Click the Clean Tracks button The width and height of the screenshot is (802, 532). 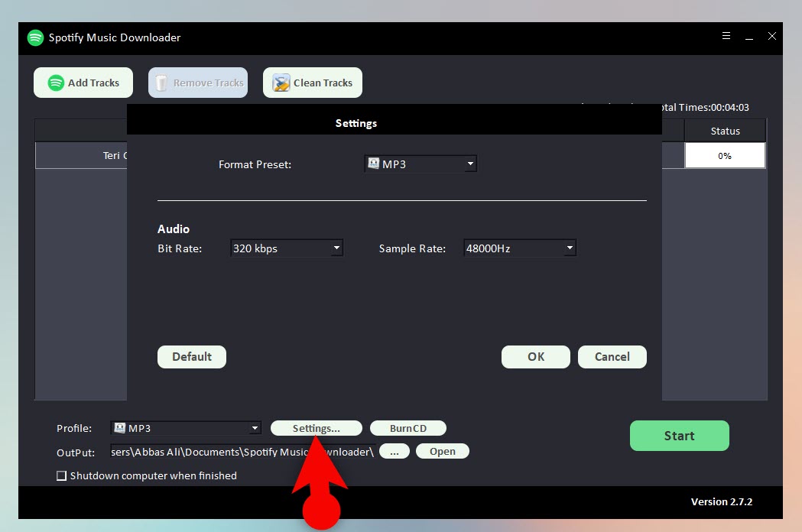pyautogui.click(x=313, y=83)
